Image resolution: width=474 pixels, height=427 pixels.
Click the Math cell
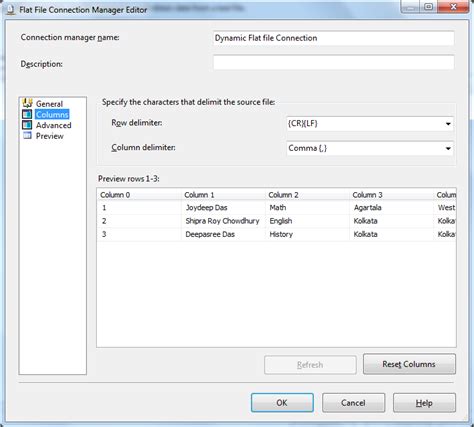tap(308, 208)
